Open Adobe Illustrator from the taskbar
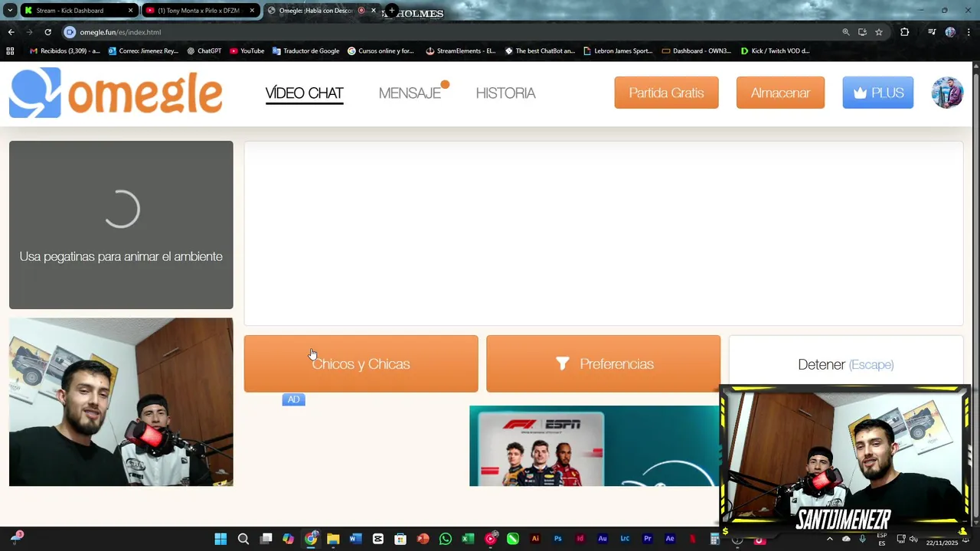Image resolution: width=980 pixels, height=551 pixels. pyautogui.click(x=535, y=539)
